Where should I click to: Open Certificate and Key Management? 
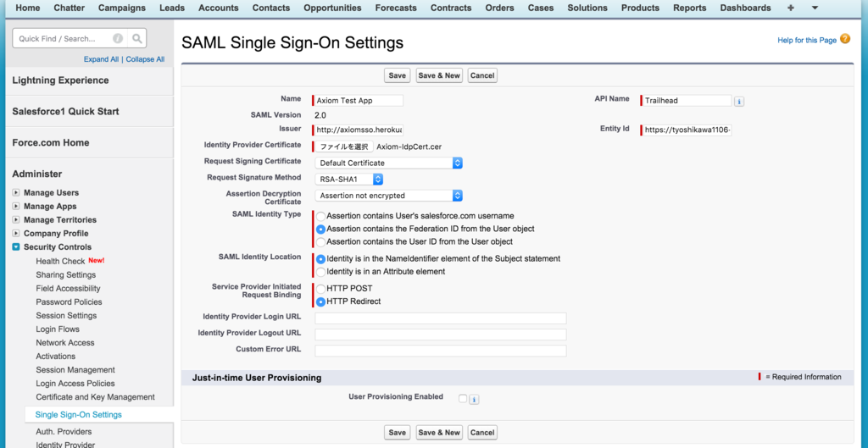95,397
